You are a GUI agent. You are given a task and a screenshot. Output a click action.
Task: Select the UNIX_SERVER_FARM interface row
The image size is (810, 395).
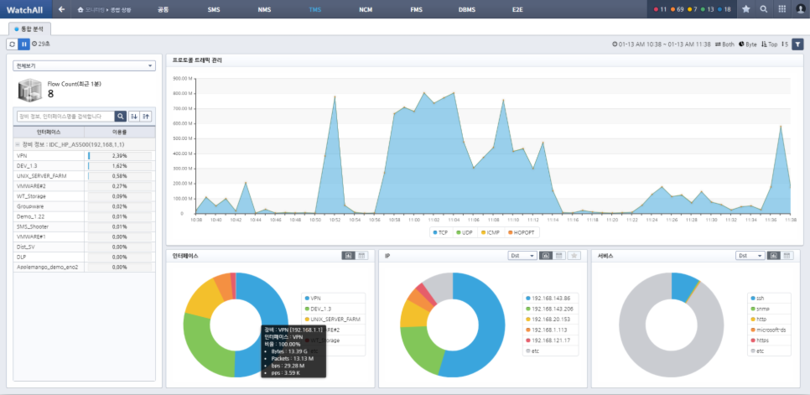[84, 176]
